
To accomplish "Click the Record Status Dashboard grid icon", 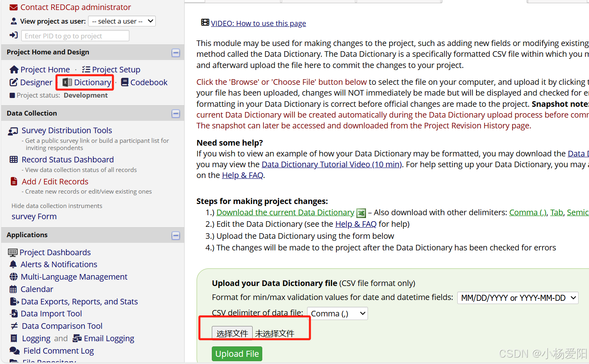I will [x=14, y=160].
